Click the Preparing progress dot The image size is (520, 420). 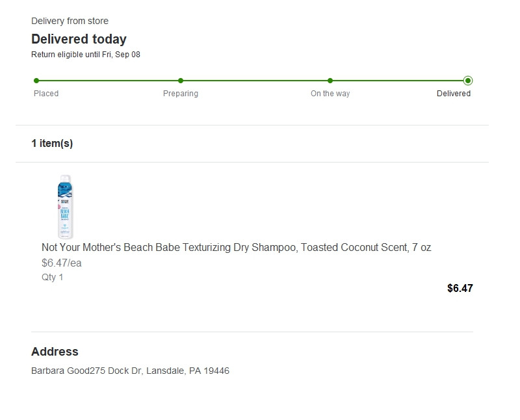[x=181, y=81]
